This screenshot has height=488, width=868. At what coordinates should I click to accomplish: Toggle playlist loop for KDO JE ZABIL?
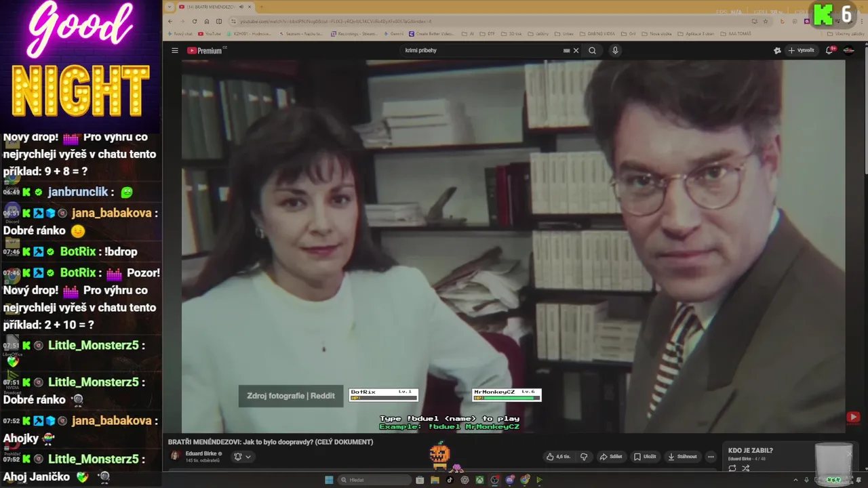[732, 468]
